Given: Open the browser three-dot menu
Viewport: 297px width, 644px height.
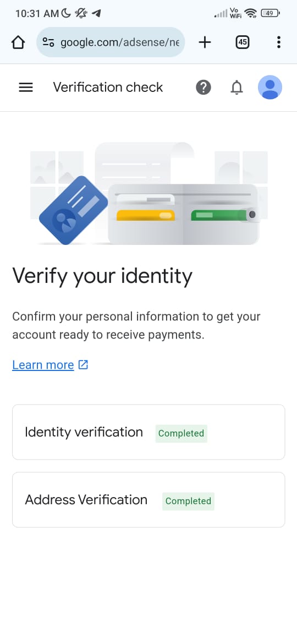Looking at the screenshot, I should click(x=278, y=42).
